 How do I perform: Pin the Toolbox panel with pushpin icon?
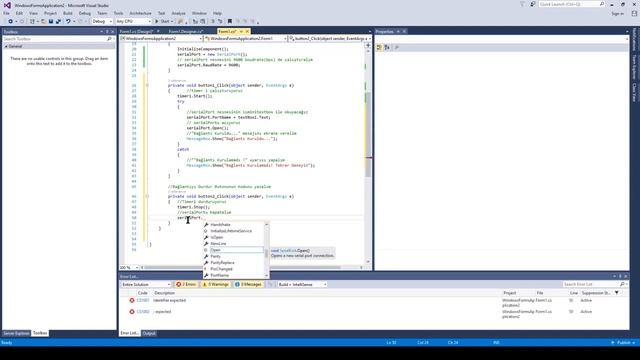click(107, 31)
